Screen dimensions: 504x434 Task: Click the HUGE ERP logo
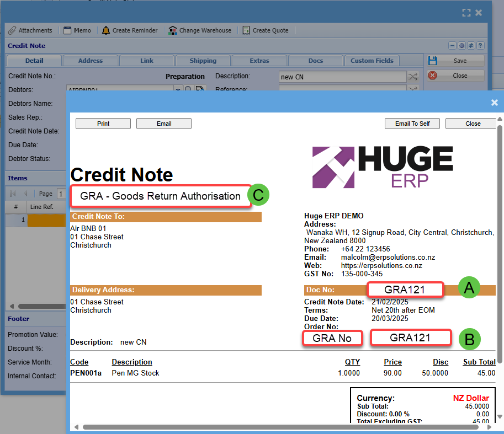click(x=383, y=167)
